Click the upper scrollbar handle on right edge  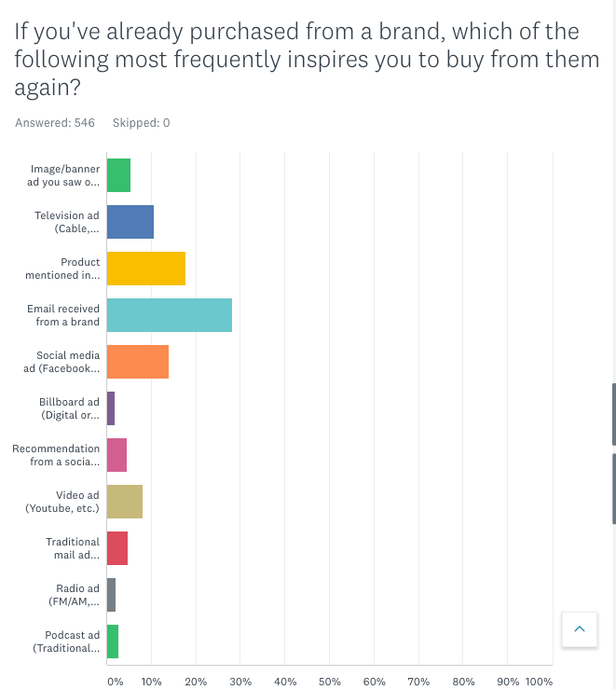pos(613,414)
